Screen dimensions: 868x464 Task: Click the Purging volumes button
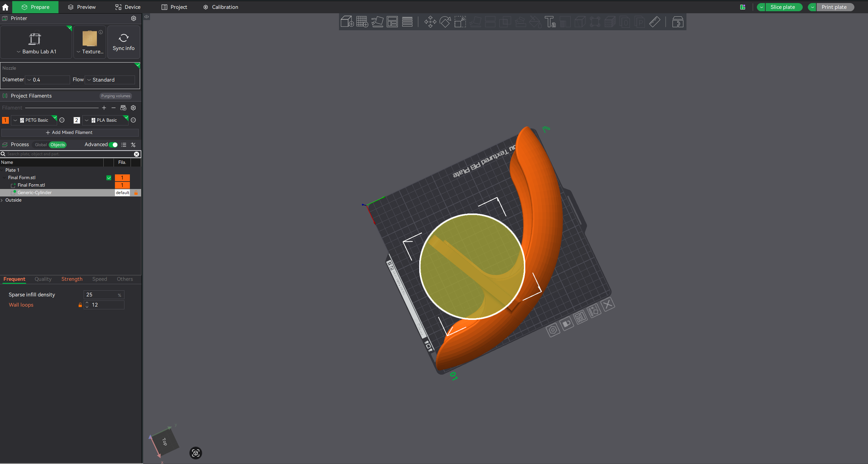116,96
